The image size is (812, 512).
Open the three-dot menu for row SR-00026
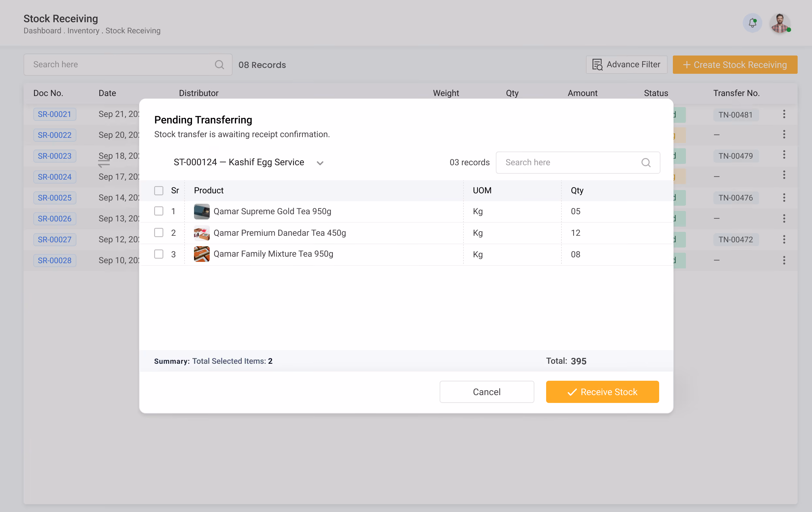point(784,219)
